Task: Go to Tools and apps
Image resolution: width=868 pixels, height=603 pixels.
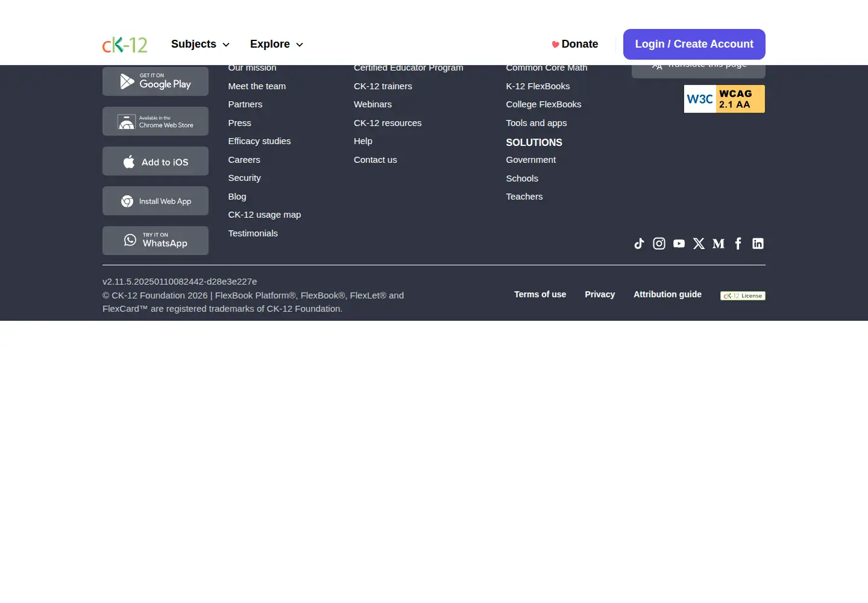Action: point(536,123)
